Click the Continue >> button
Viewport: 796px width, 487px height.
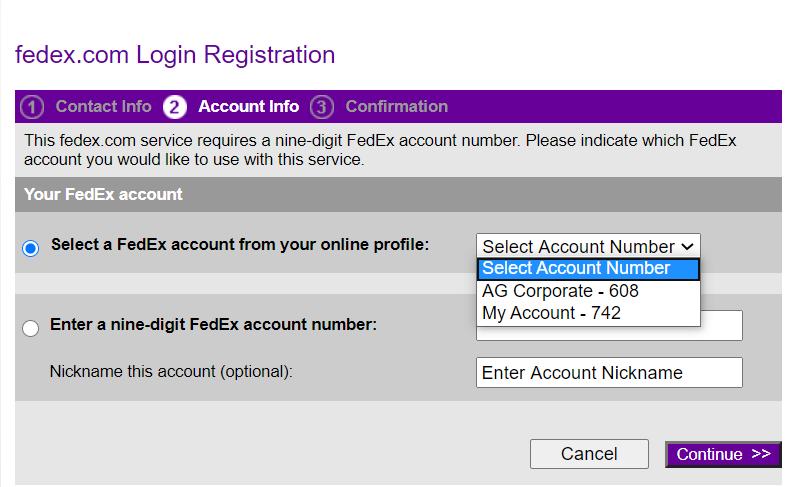723,454
